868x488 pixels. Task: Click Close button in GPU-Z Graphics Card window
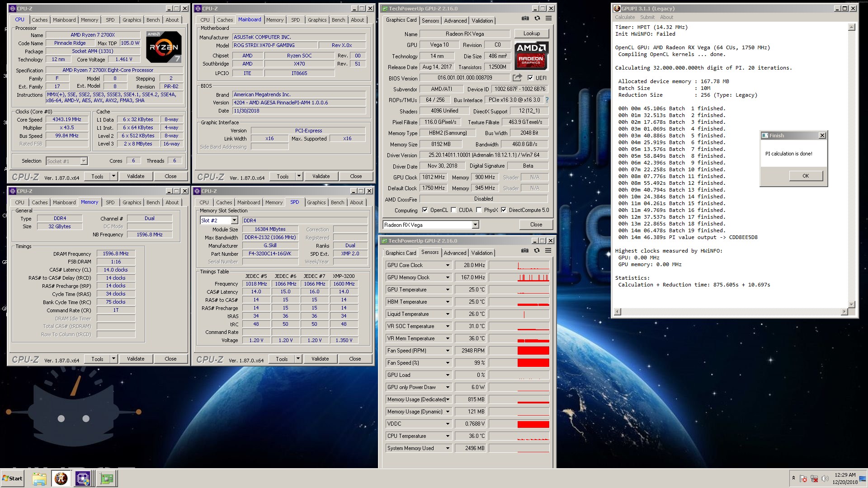[536, 225]
